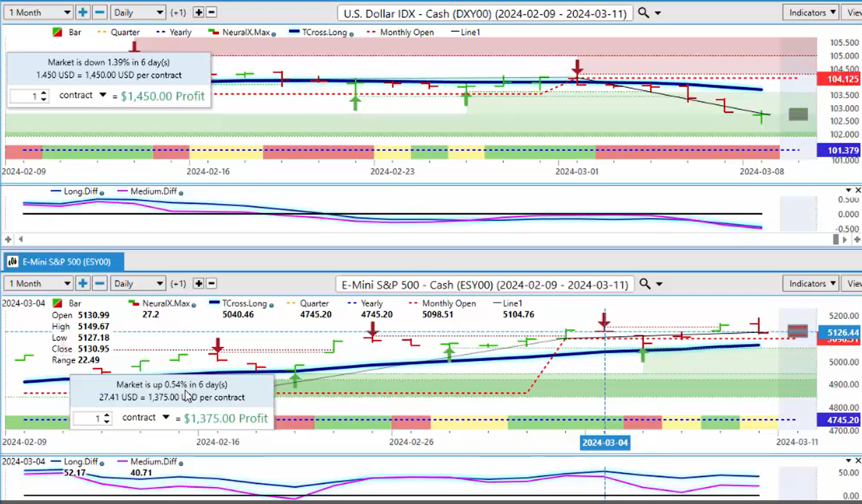
Task: Open the Daily interval dropdown on ESY00 chart
Action: point(138,283)
